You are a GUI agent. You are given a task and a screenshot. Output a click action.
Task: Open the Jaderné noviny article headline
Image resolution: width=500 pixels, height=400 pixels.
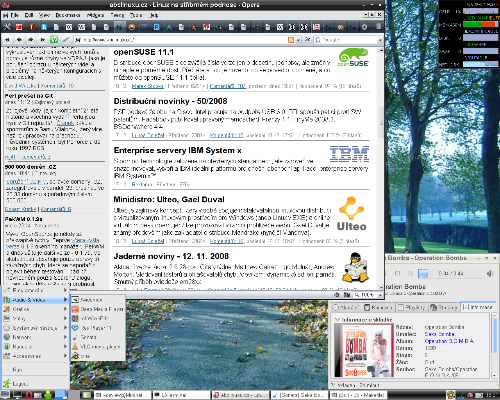tap(171, 256)
